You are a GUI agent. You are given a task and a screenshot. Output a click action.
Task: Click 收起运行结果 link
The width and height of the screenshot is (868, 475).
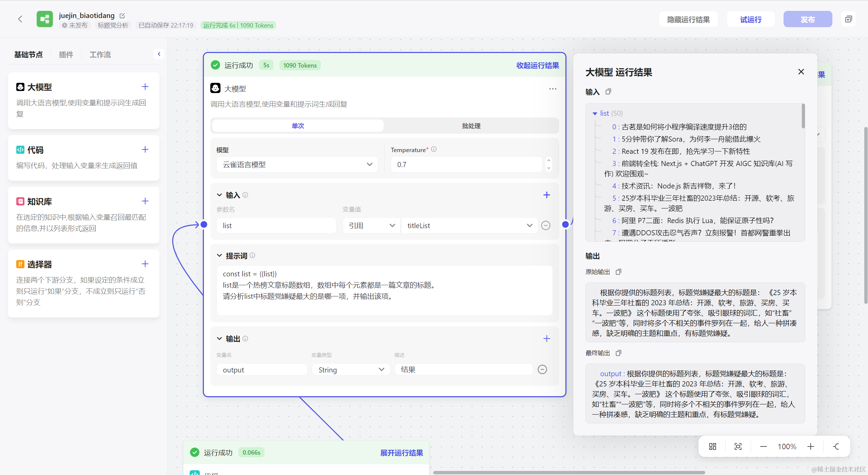(x=537, y=66)
